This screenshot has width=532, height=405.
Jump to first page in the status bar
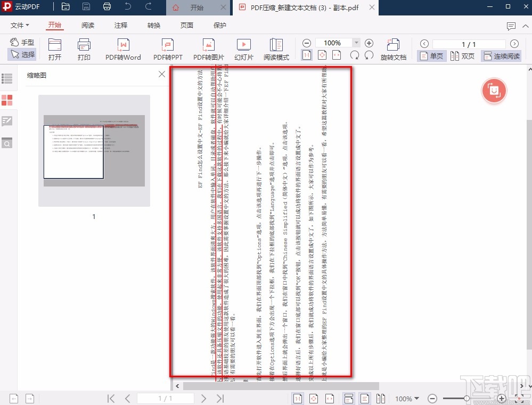click(111, 398)
